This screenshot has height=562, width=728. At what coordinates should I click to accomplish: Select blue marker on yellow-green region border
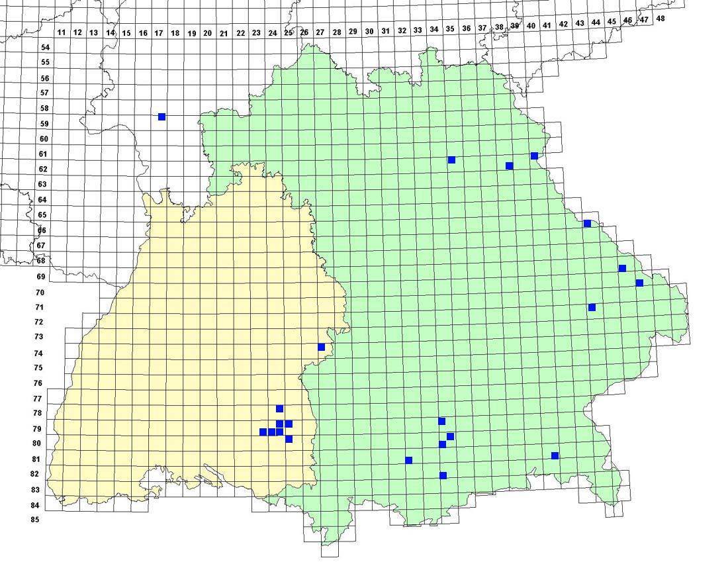pyautogui.click(x=321, y=347)
